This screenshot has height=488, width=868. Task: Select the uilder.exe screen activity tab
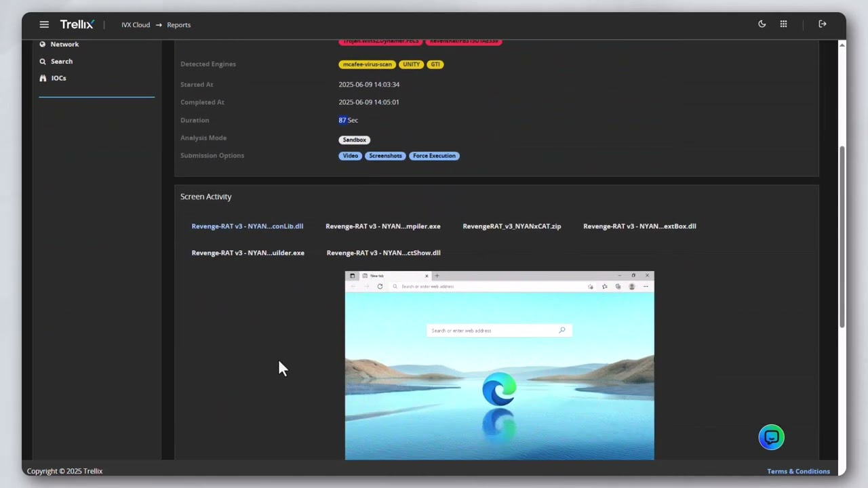248,253
